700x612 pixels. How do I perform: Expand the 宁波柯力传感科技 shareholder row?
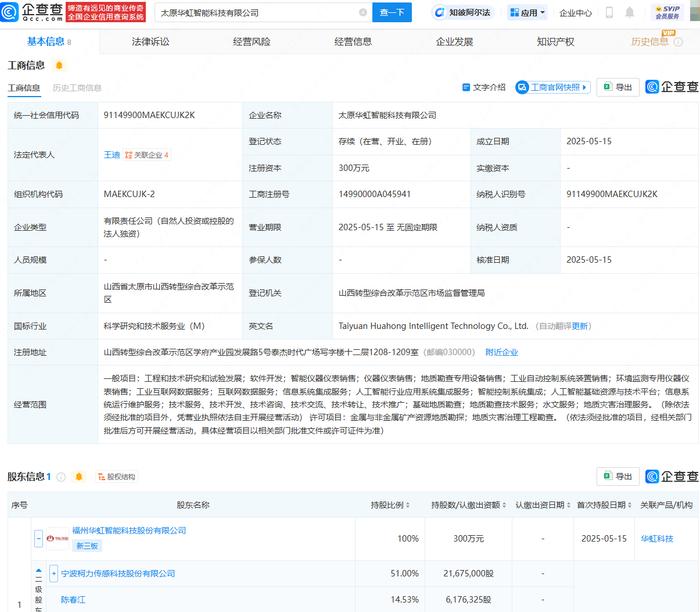tap(54, 573)
